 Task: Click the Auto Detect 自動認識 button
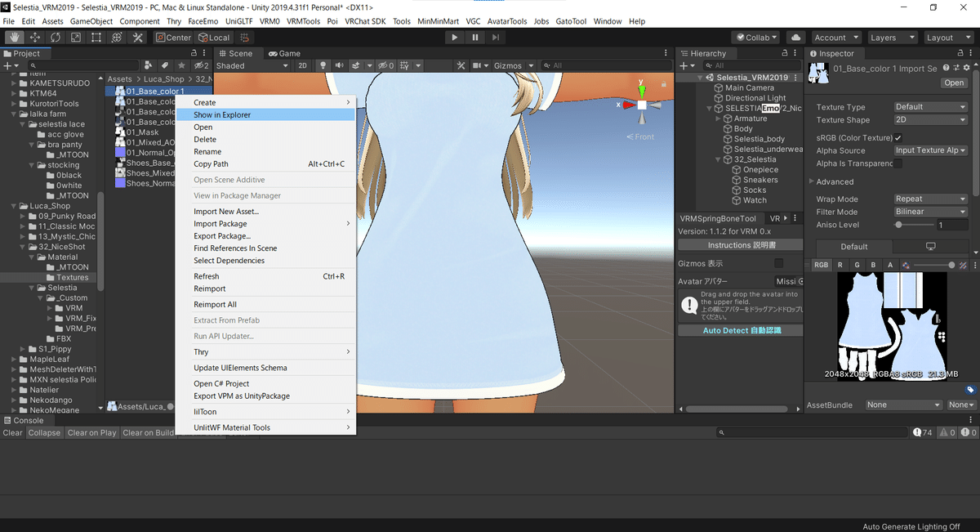(x=741, y=330)
